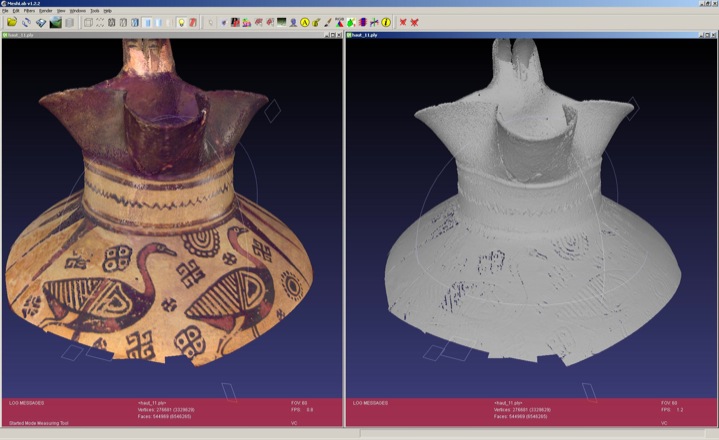Select the blue stamp figure tool icon
This screenshot has width=719, height=440.
click(x=293, y=22)
